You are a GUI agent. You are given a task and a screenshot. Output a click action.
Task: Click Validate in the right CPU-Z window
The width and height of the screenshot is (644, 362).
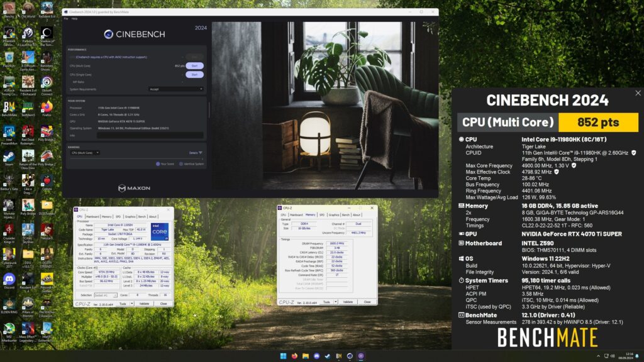(x=348, y=302)
